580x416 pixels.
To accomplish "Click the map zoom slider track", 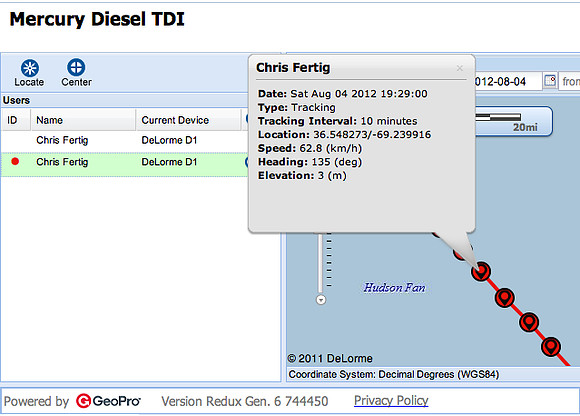I will (x=320, y=263).
